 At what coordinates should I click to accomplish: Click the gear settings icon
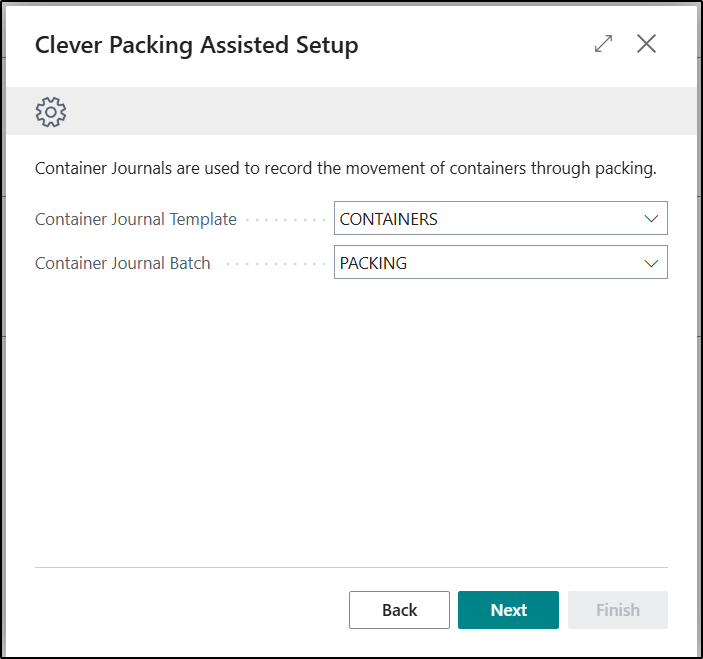(51, 111)
